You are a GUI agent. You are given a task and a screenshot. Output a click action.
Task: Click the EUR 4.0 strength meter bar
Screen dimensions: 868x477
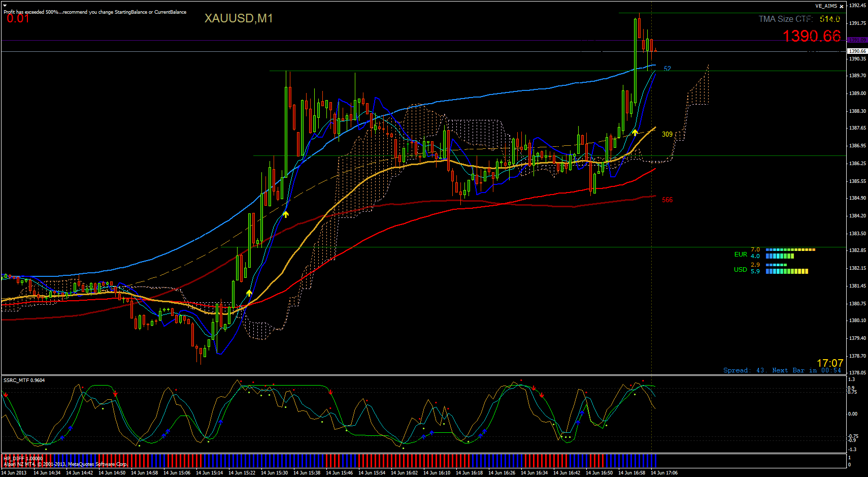[780, 256]
